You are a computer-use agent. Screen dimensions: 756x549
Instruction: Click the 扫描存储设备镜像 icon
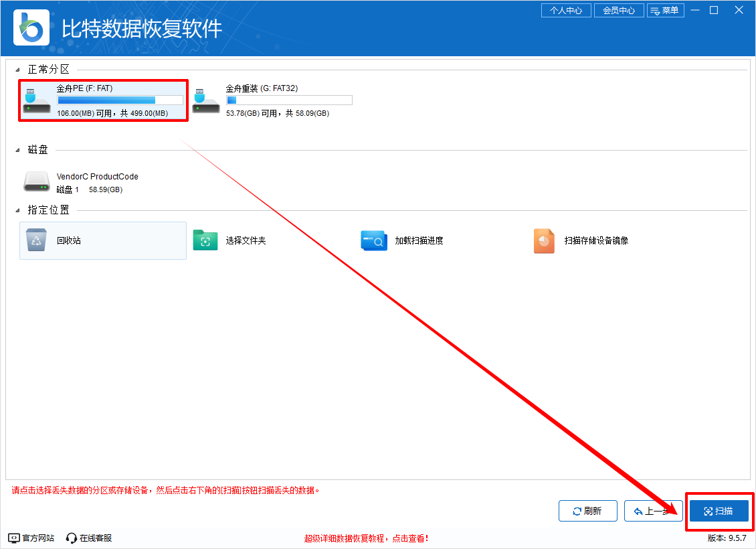point(544,241)
